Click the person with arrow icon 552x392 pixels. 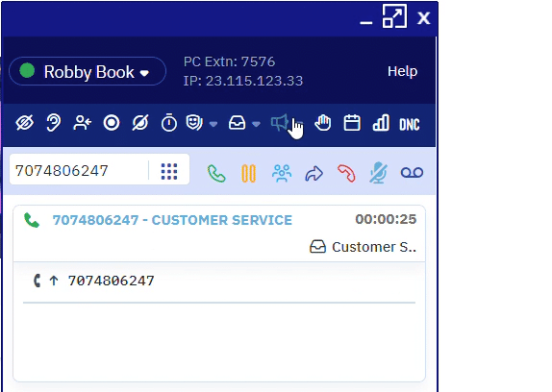pos(83,123)
